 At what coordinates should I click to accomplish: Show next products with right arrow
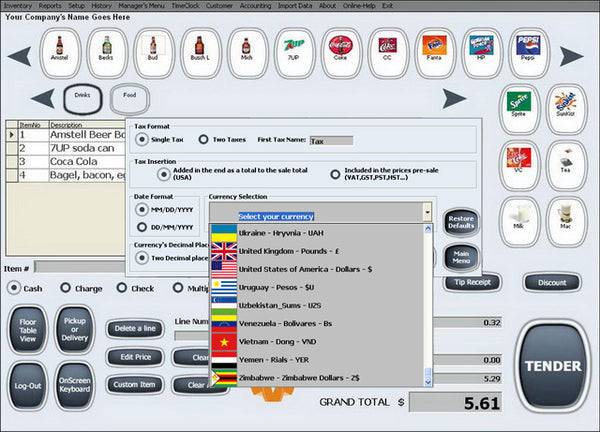571,56
